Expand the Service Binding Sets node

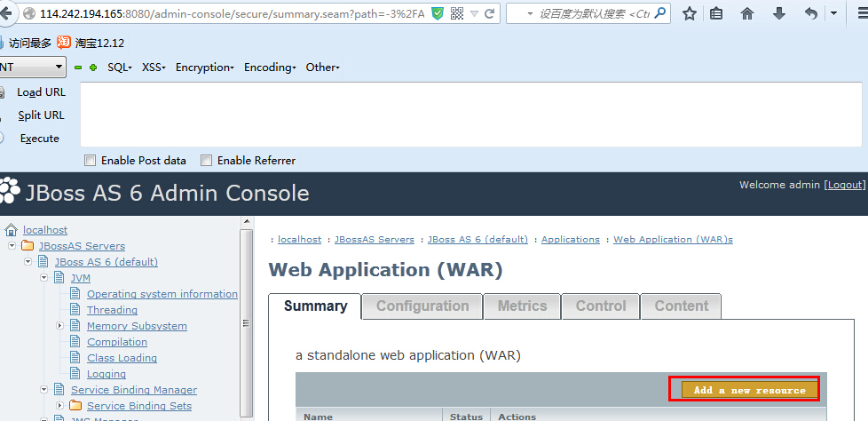[59, 406]
